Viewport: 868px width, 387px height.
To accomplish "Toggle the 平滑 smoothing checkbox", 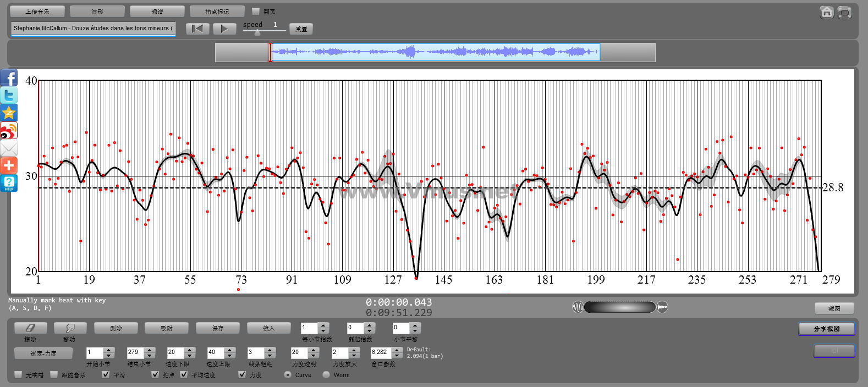I will pos(106,374).
